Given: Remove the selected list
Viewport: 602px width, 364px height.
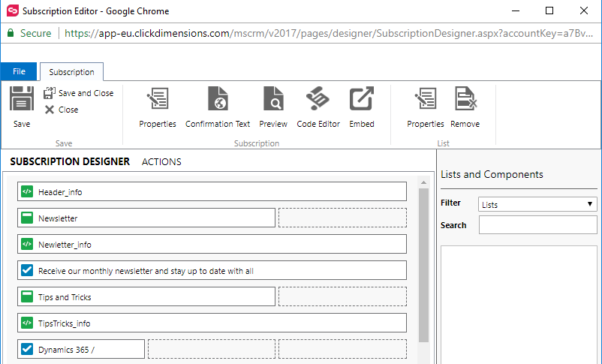Looking at the screenshot, I should (465, 107).
